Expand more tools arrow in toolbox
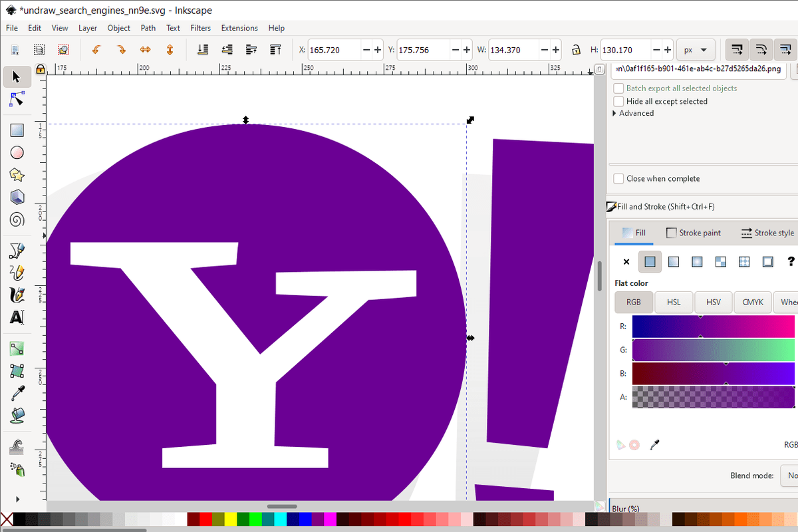798x532 pixels. point(17,499)
